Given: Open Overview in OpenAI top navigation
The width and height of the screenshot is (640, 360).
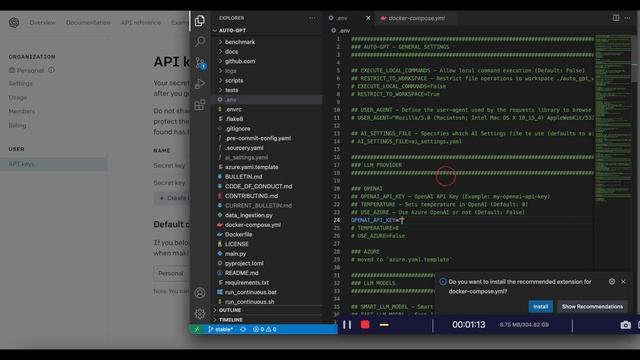Looking at the screenshot, I should tap(42, 22).
